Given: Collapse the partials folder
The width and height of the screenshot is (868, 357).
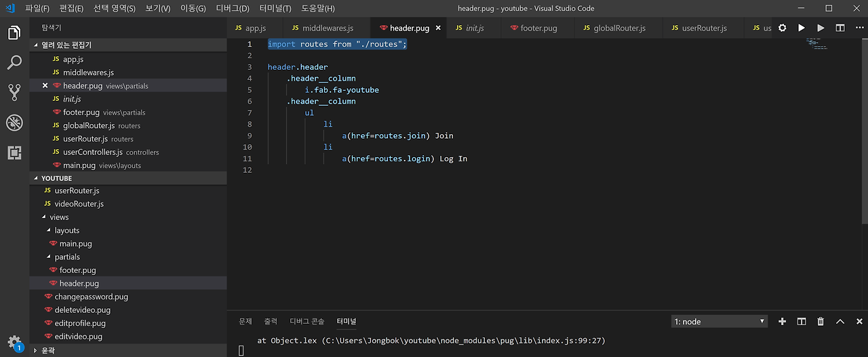Looking at the screenshot, I should (x=128, y=257).
